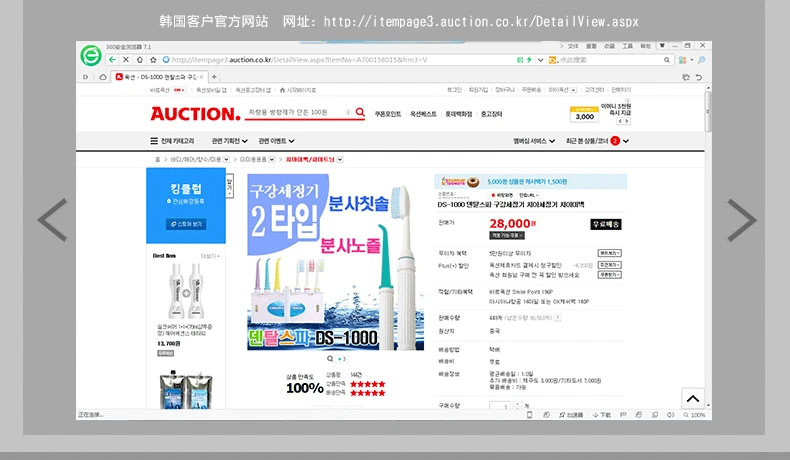Open the address bar history dropdown arrow
The image size is (790, 460).
point(540,59)
